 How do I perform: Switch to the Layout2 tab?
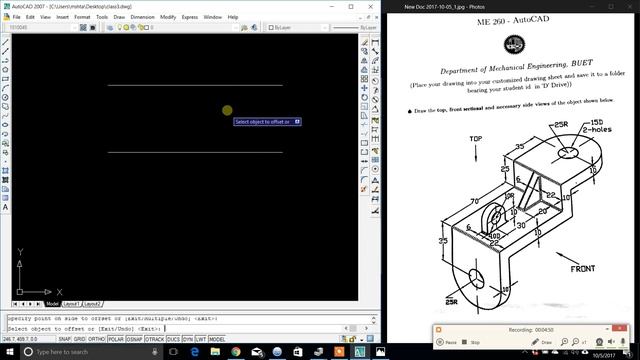(x=92, y=304)
